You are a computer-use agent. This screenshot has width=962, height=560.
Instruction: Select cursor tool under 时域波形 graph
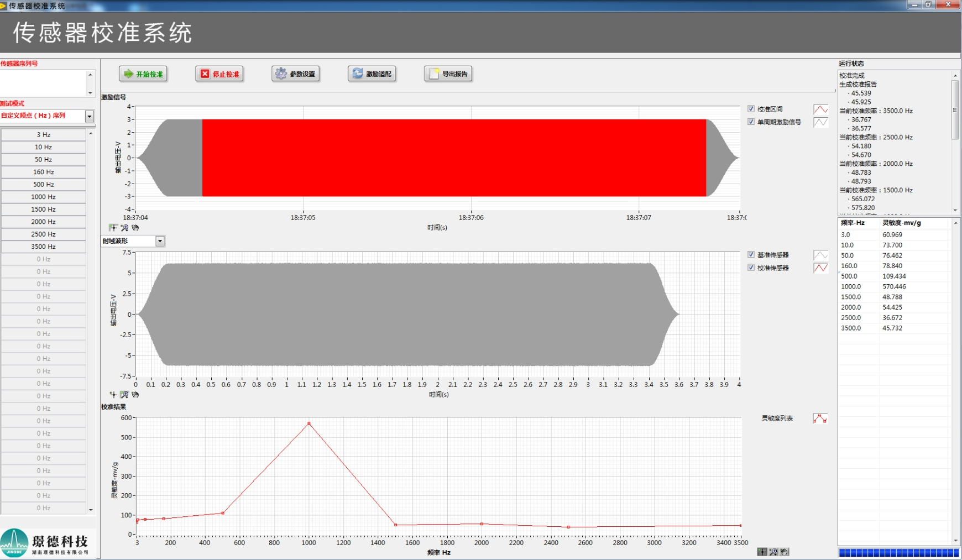tap(113, 395)
